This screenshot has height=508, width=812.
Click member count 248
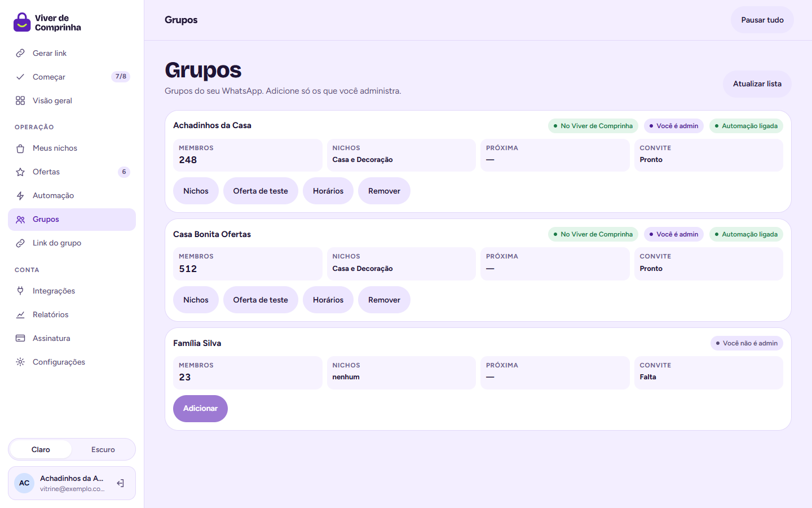(x=188, y=160)
